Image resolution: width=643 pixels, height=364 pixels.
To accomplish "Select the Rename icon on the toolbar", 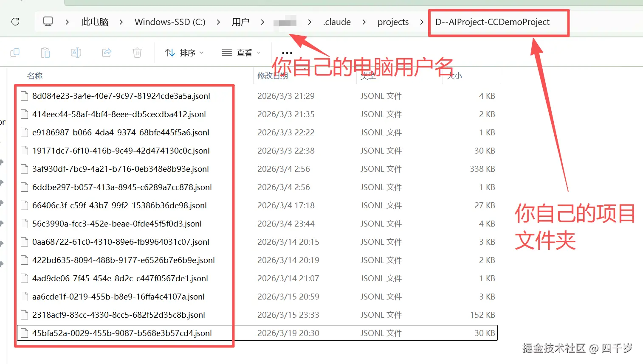I will click(76, 52).
